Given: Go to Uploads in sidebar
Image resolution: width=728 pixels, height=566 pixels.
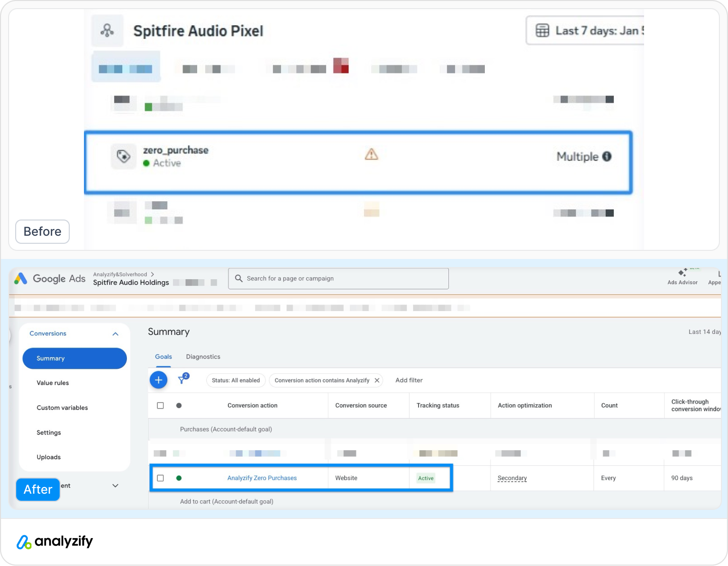Looking at the screenshot, I should (x=49, y=457).
